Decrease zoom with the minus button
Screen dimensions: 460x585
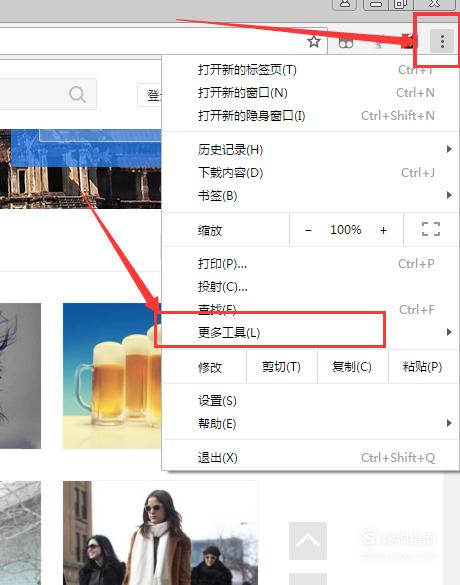click(x=308, y=230)
